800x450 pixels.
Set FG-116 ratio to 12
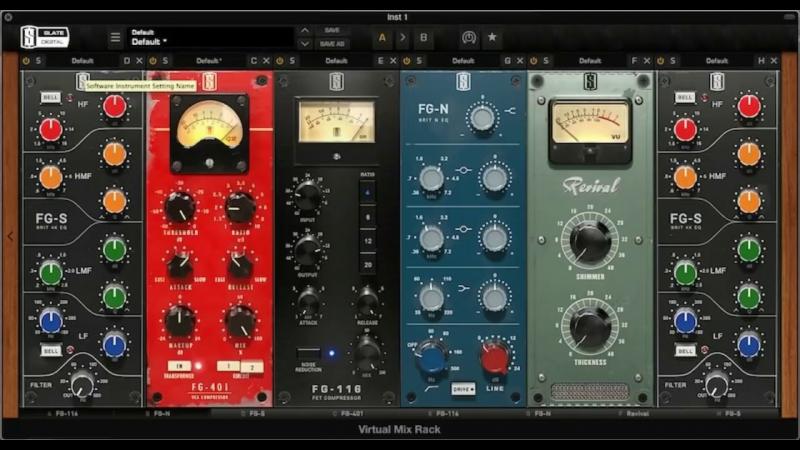point(367,241)
